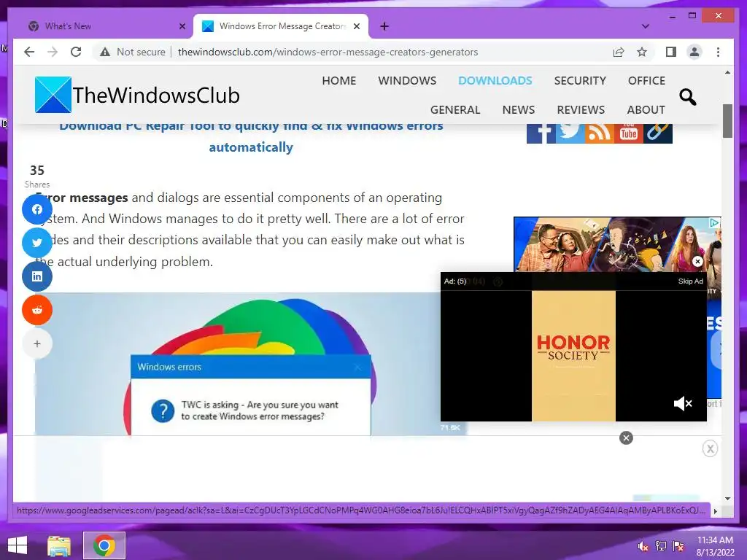Open the SECURITY menu item

[580, 80]
